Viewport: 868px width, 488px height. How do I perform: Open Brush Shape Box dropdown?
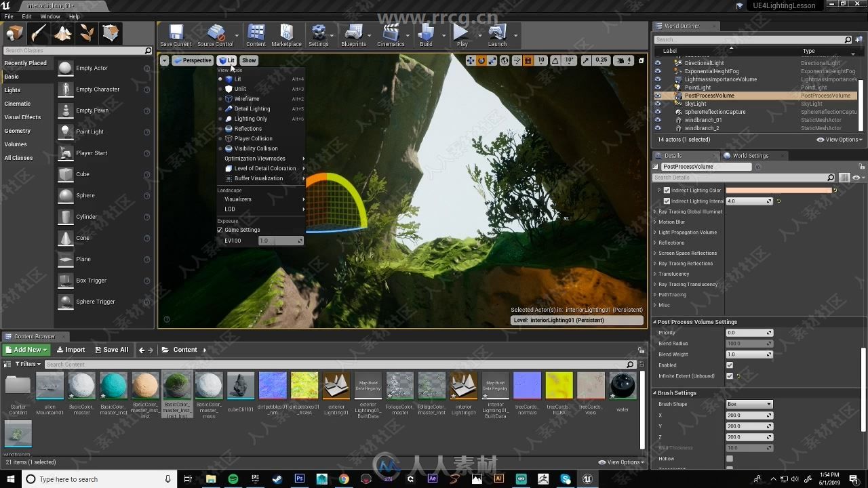(749, 404)
